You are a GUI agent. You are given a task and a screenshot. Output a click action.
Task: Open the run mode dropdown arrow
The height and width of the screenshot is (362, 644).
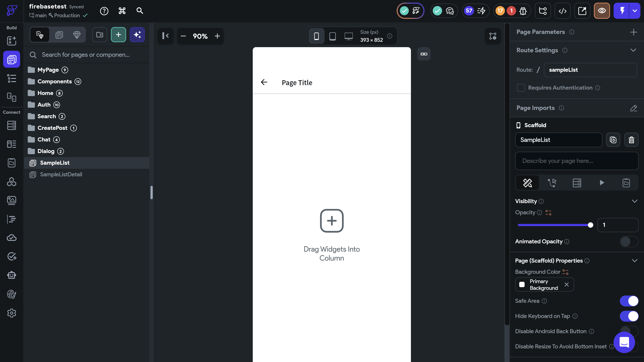click(635, 11)
